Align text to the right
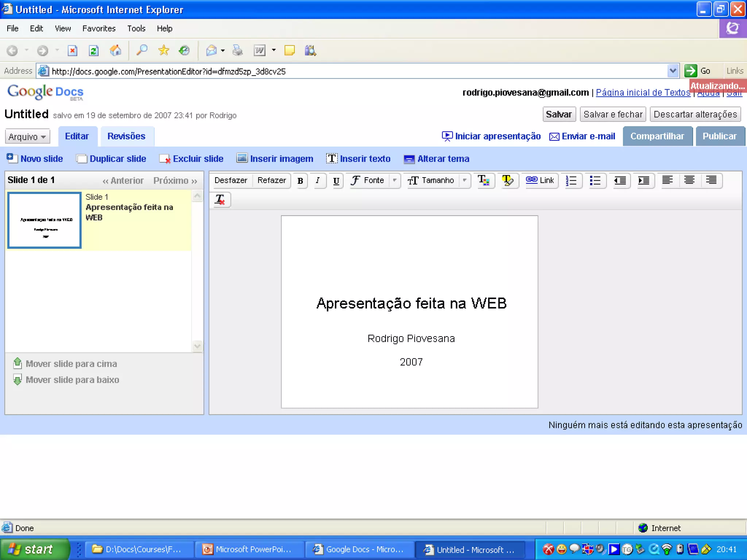The height and width of the screenshot is (560, 747). [x=711, y=180]
